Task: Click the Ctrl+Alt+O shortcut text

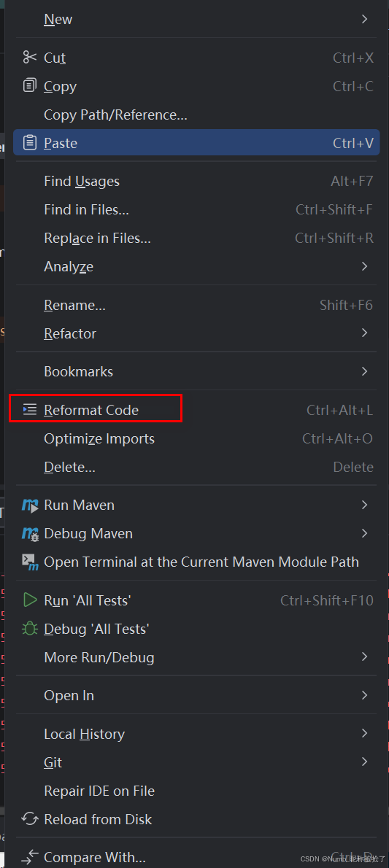Action: [337, 438]
